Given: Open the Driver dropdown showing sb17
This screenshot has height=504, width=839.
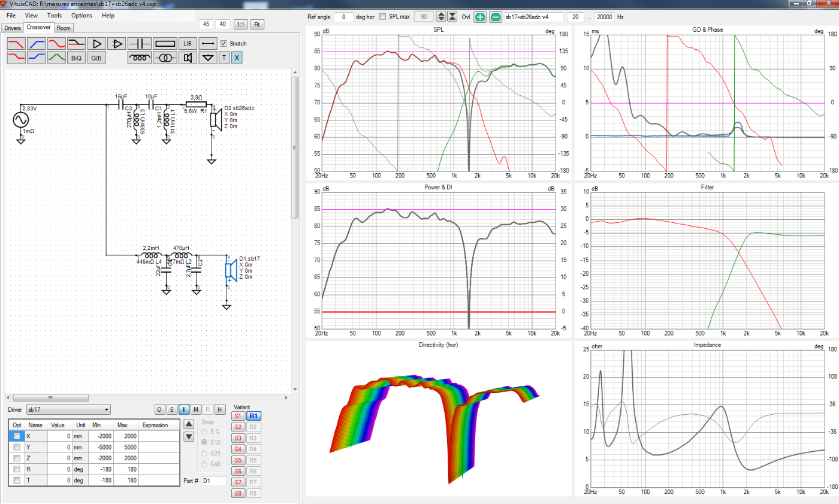Looking at the screenshot, I should 68,409.
